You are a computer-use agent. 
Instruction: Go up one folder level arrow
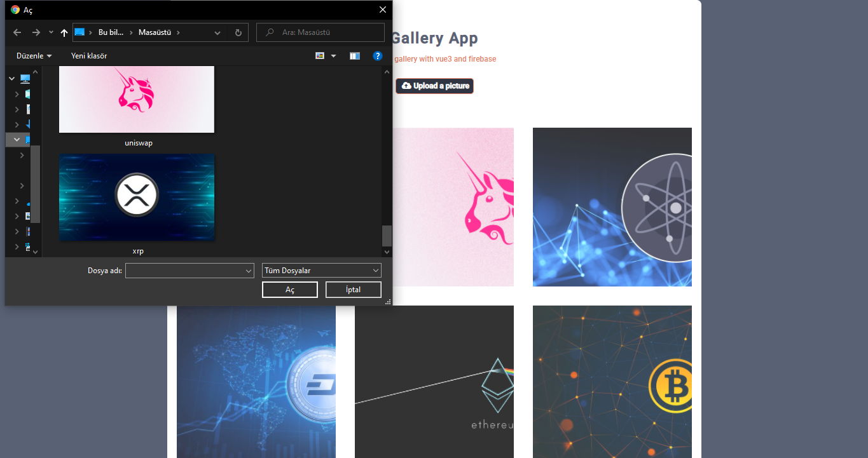[x=64, y=32]
